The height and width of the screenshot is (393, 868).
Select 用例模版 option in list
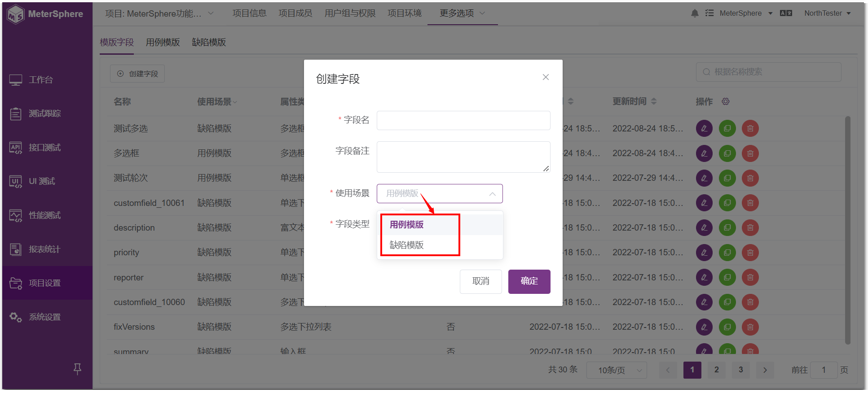(440, 225)
